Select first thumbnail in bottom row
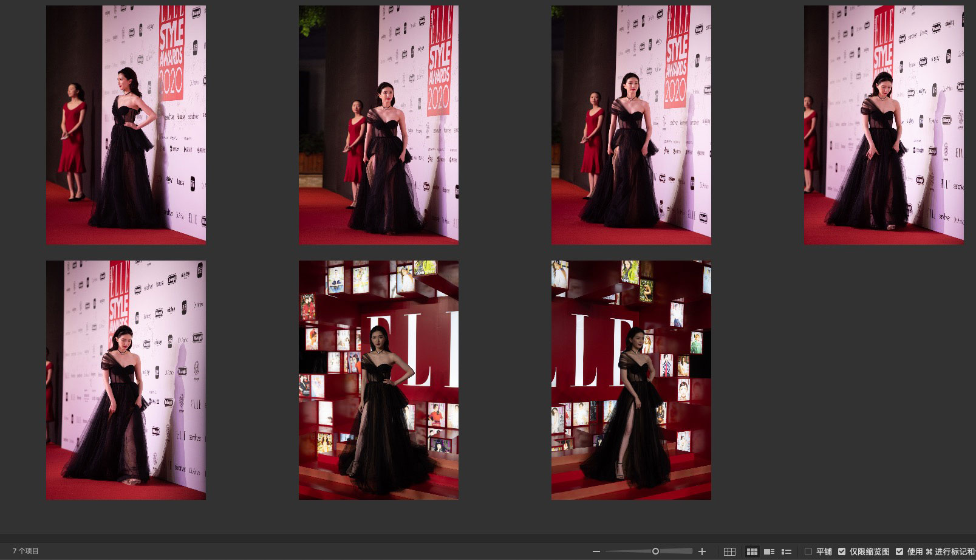Viewport: 976px width, 560px height. coord(126,380)
